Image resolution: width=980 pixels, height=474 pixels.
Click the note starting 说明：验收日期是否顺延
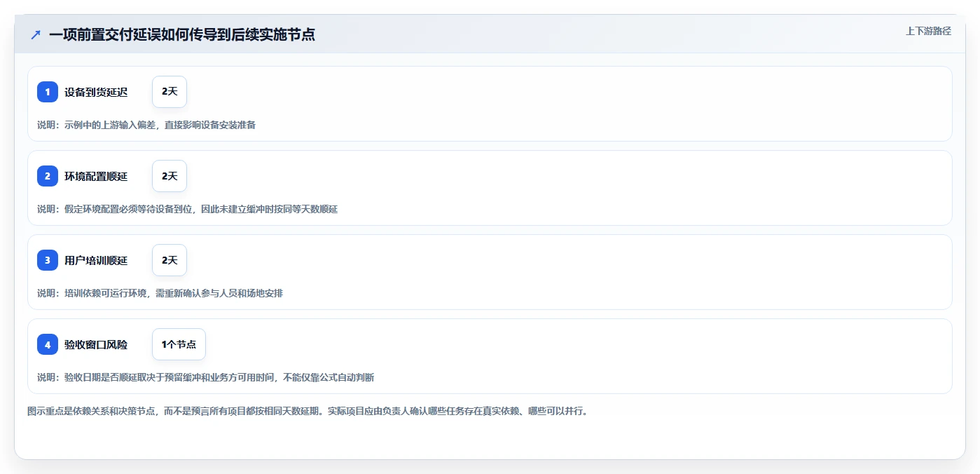pos(205,377)
